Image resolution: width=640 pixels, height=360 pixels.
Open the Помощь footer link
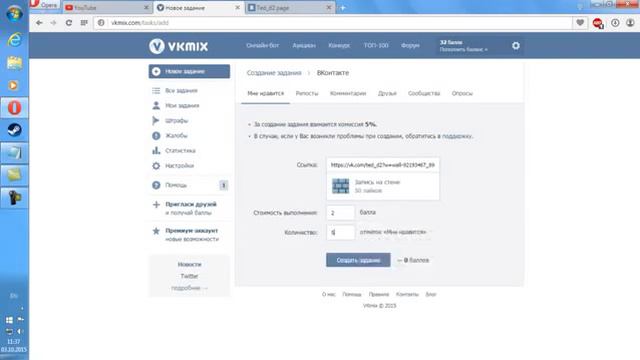click(351, 294)
